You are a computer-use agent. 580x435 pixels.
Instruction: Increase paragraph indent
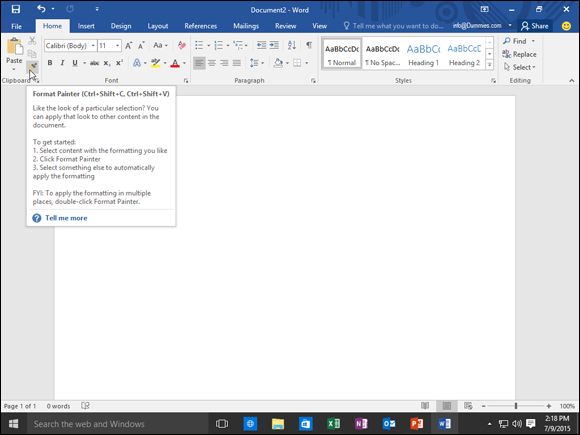tap(274, 45)
